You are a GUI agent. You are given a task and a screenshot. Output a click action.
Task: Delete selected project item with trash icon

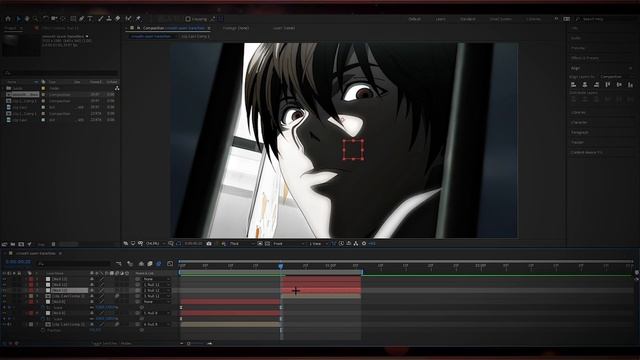pos(53,244)
